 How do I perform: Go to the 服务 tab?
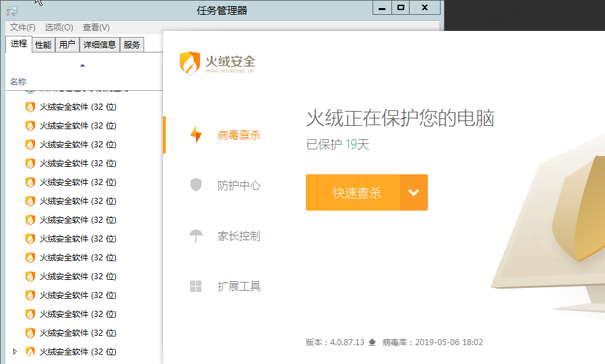pos(132,45)
